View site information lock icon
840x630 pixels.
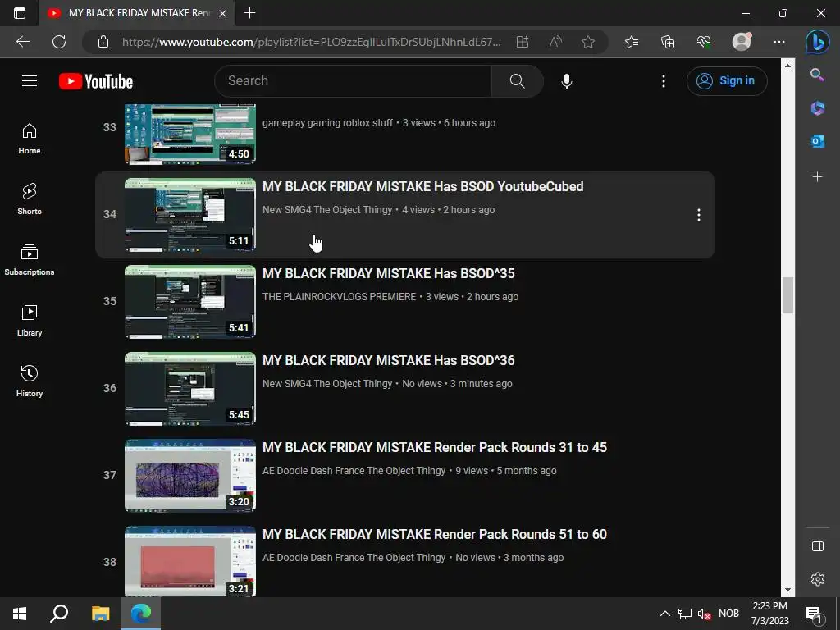pos(103,42)
